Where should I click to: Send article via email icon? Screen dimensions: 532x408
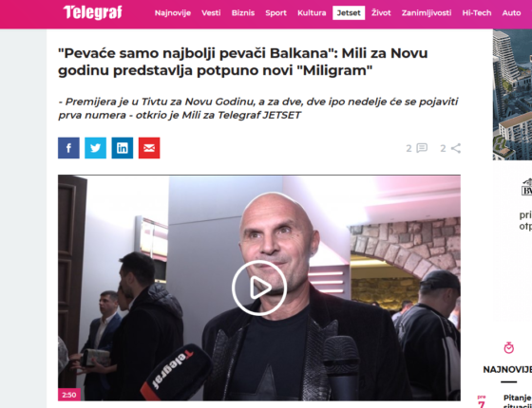[x=149, y=148]
